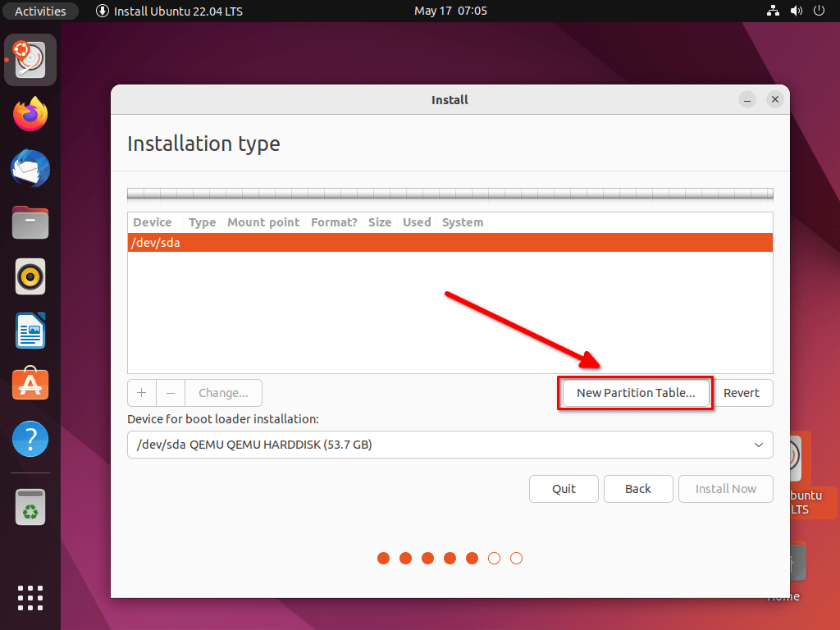Open the Help application
The width and height of the screenshot is (840, 630).
coord(30,439)
